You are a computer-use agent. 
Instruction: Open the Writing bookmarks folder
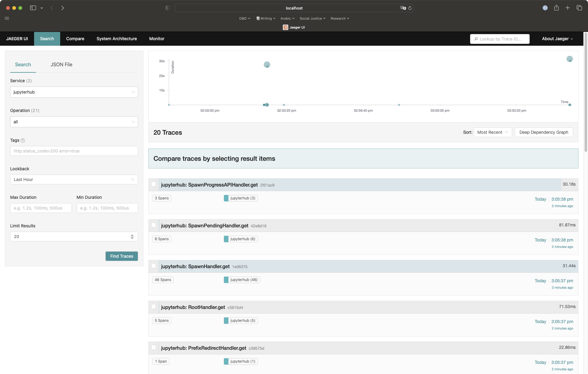coord(266,18)
